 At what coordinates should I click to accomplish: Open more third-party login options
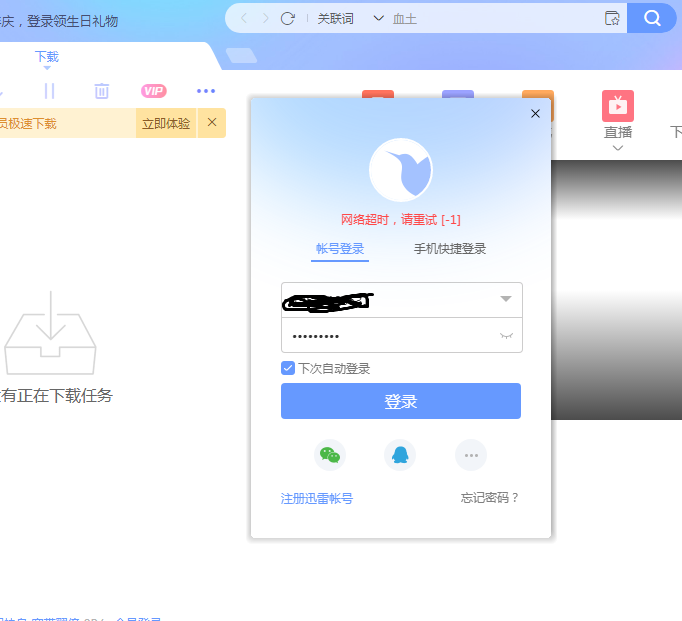point(471,455)
